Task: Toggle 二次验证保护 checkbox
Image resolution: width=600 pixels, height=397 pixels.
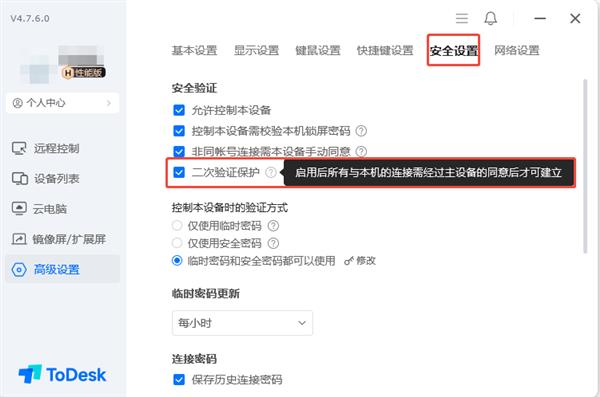Action: click(x=179, y=172)
